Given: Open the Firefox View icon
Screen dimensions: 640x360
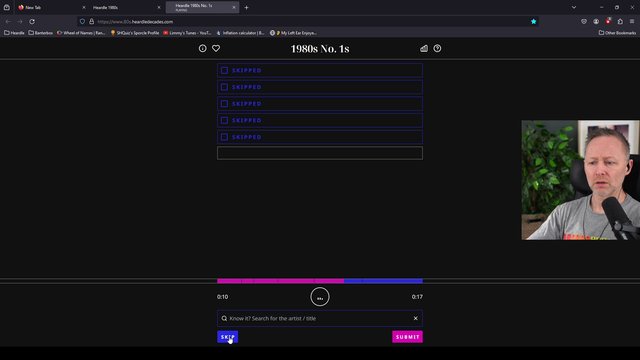Looking at the screenshot, I should click(x=7, y=7).
